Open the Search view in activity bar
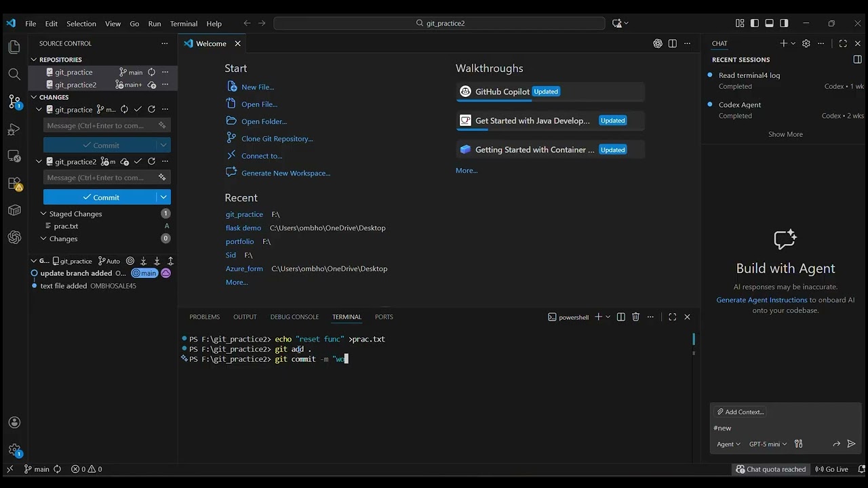 click(x=14, y=74)
